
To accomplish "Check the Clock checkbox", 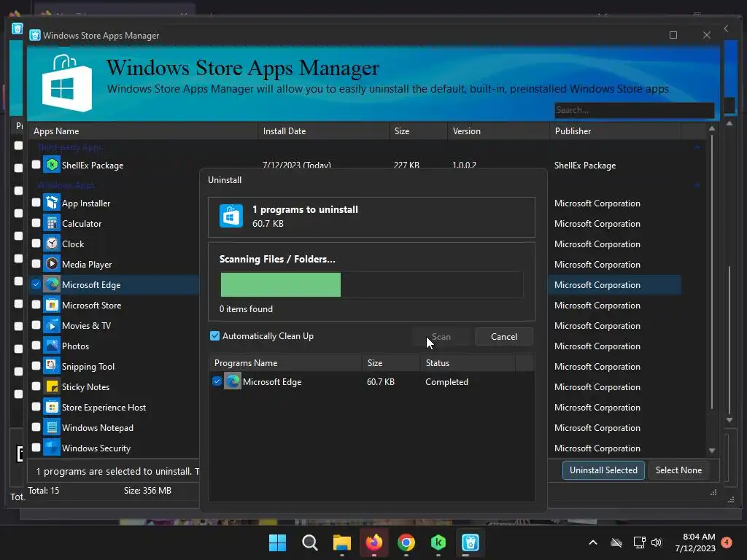I will click(36, 244).
